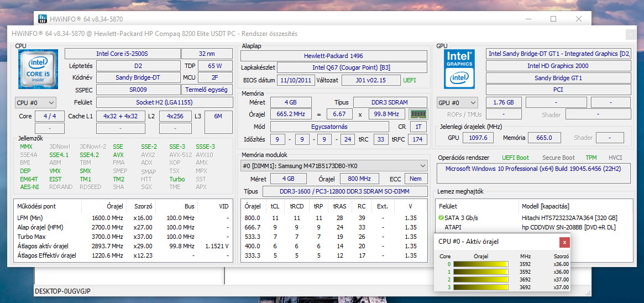644x303 pixels.
Task: Click the green memory module icon
Action: (418, 114)
